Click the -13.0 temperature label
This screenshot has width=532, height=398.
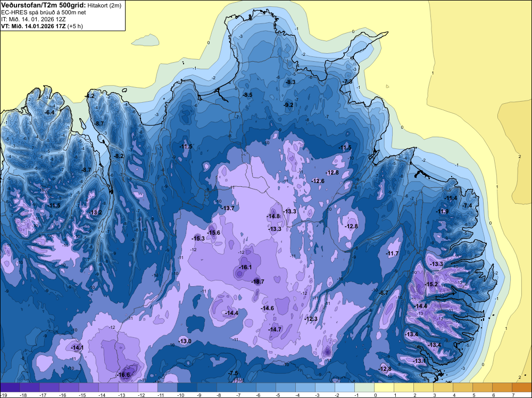click(185, 341)
